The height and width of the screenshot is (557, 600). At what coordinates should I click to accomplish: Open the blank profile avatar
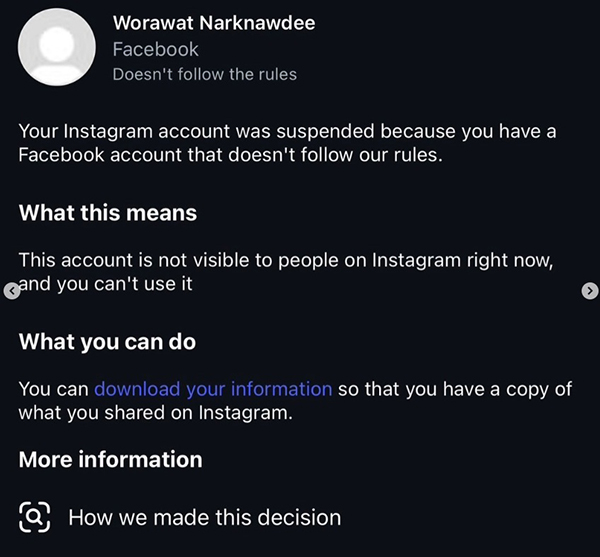(x=58, y=46)
